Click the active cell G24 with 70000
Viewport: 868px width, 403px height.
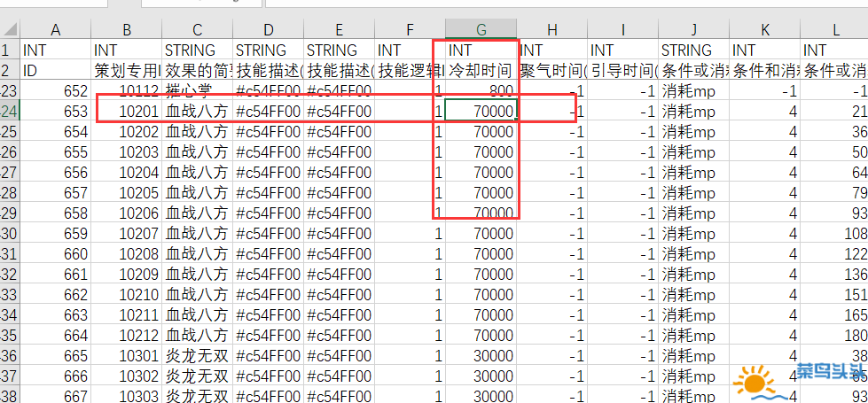pos(481,111)
